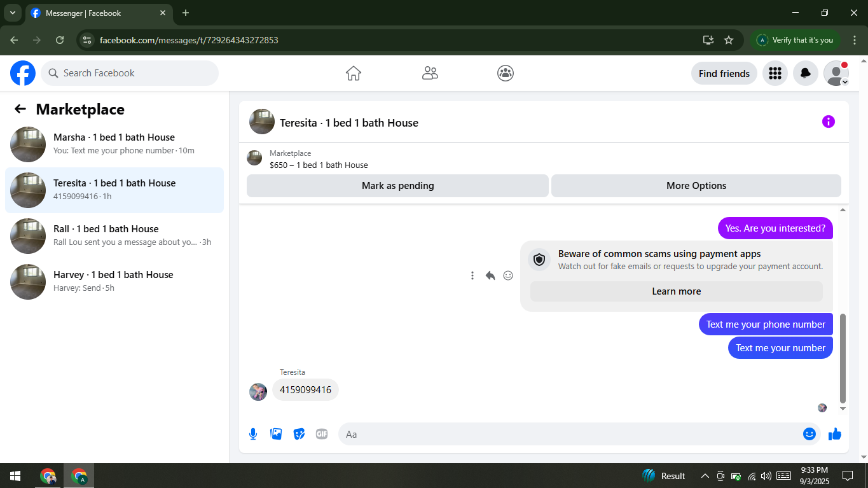
Task: Reply to the scam warning message
Action: coord(490,275)
